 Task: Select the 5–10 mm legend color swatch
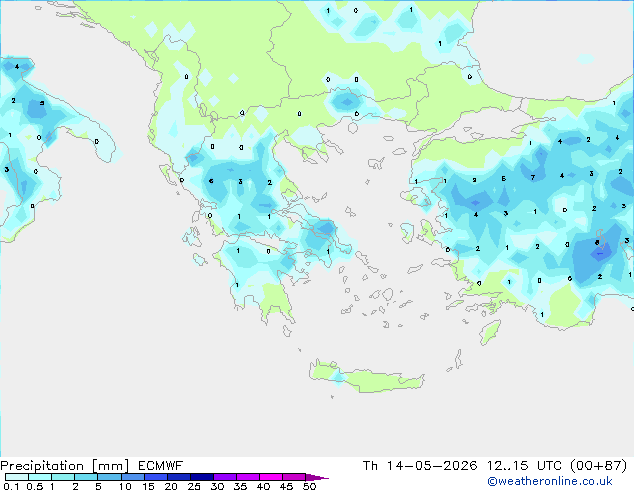point(109,477)
